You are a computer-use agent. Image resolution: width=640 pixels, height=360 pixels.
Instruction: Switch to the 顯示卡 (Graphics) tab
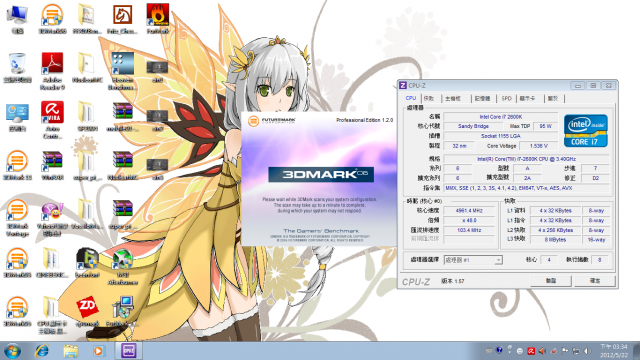[529, 98]
